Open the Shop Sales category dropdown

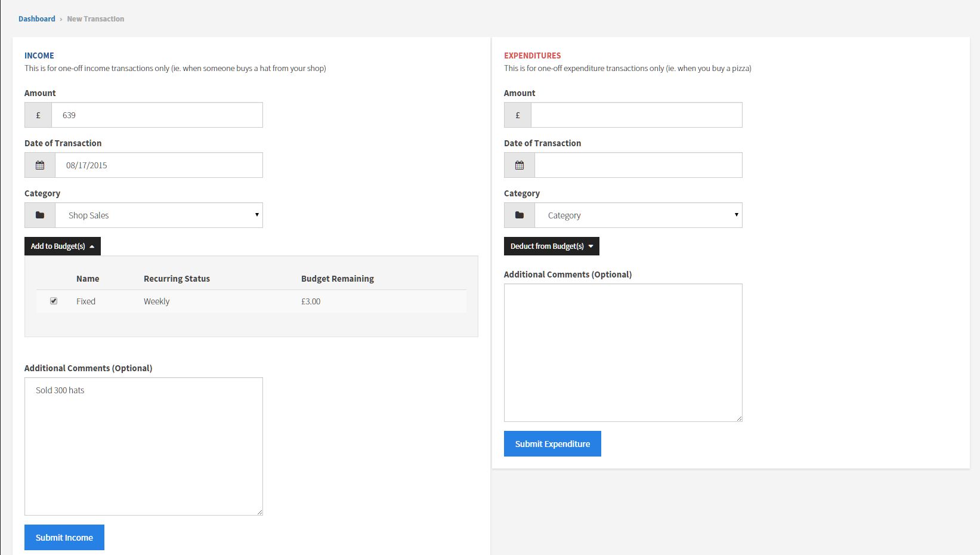click(x=159, y=215)
